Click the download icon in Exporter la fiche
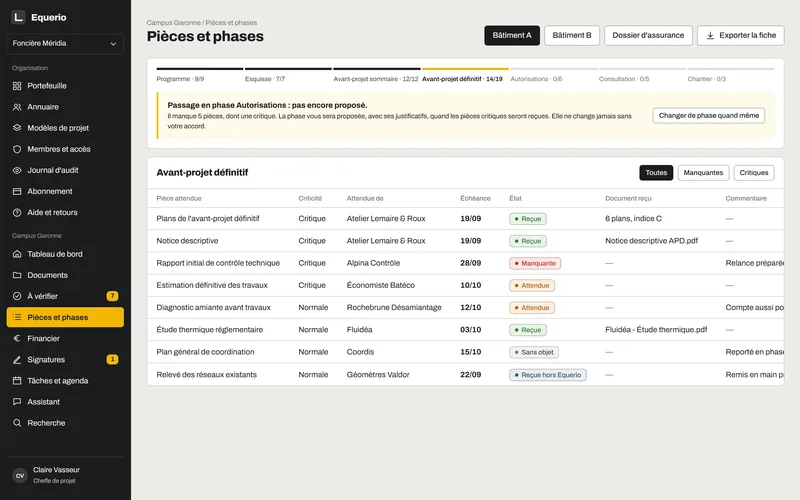 click(x=710, y=36)
